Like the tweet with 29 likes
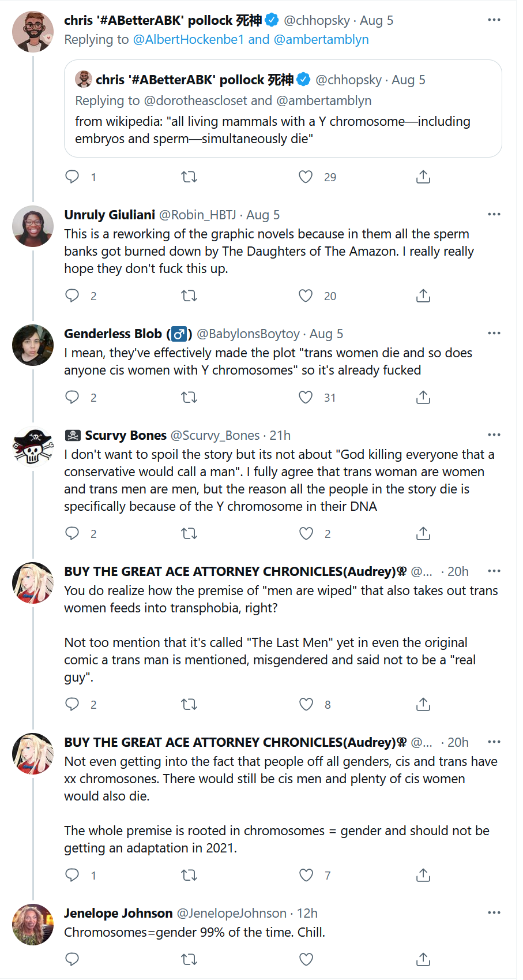 tap(306, 177)
